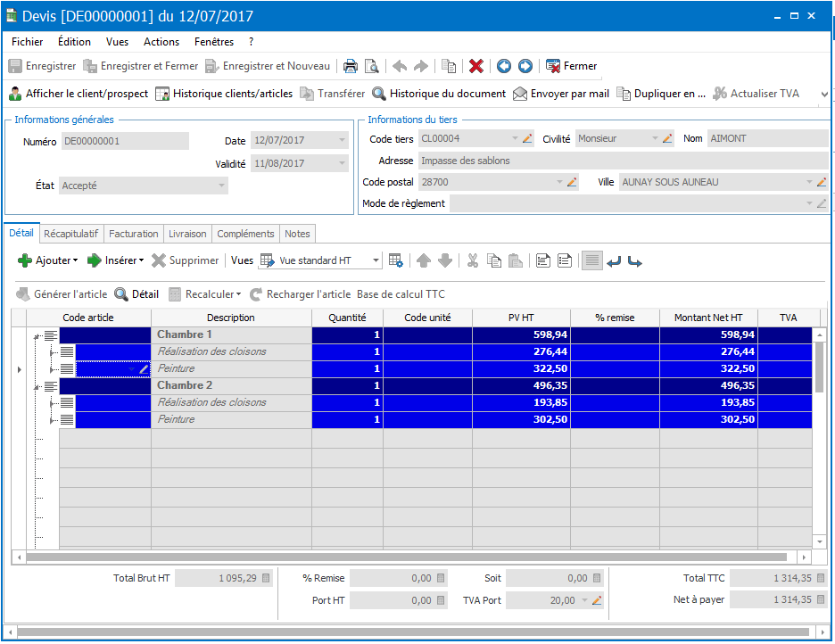This screenshot has height=644, width=835.
Task: Move line up arrow icon
Action: (x=424, y=260)
